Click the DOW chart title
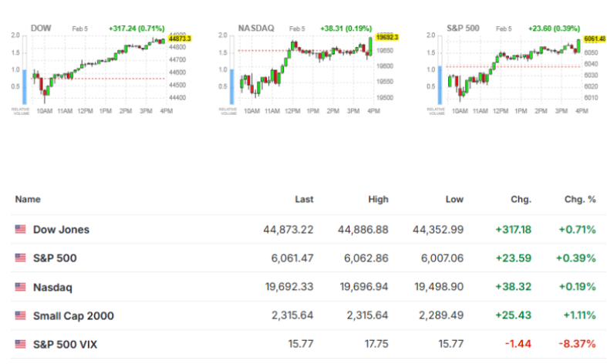Image resolution: width=607 pixels, height=364 pixels. [41, 29]
